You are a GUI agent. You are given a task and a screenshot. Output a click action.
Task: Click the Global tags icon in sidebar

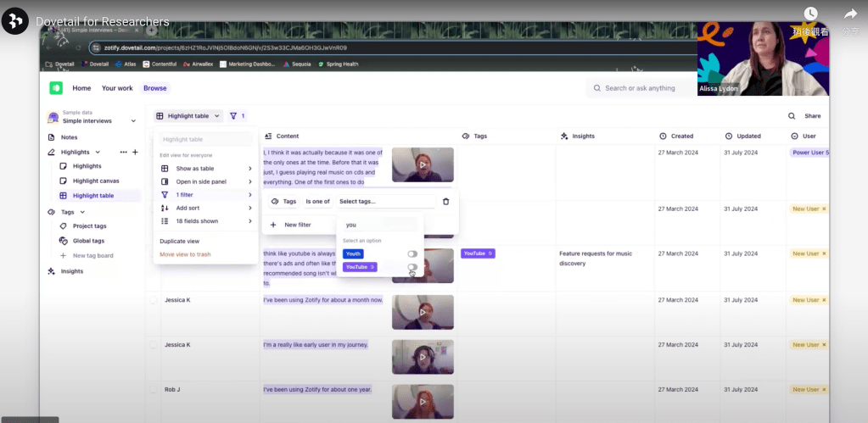63,241
